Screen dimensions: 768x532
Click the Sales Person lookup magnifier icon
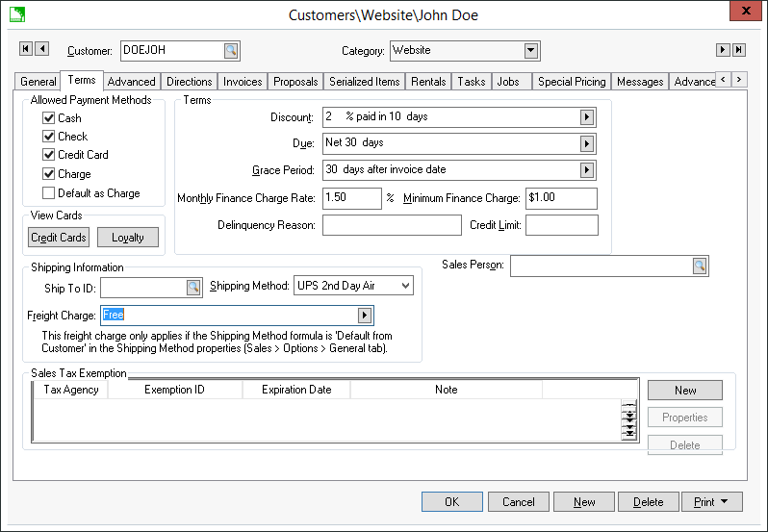700,266
